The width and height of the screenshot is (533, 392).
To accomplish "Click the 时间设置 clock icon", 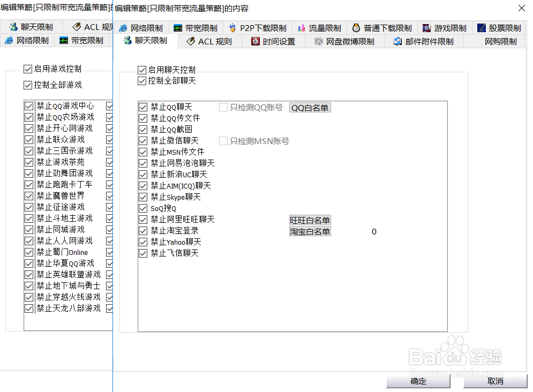I will 256,41.
